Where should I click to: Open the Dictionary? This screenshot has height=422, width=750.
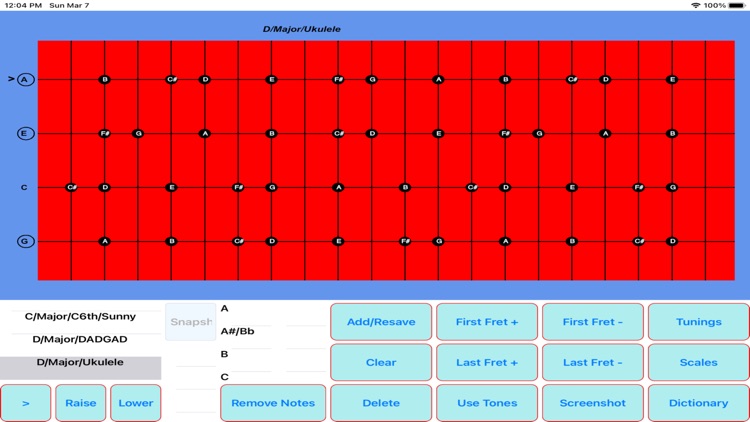click(x=699, y=403)
